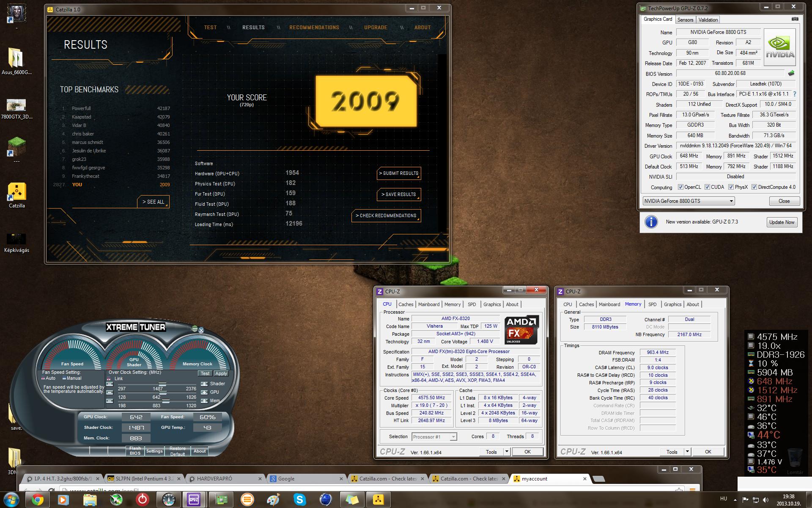Open the 7800GTX_3D desktop file icon
Screen dimensions: 812x508
tap(16, 105)
